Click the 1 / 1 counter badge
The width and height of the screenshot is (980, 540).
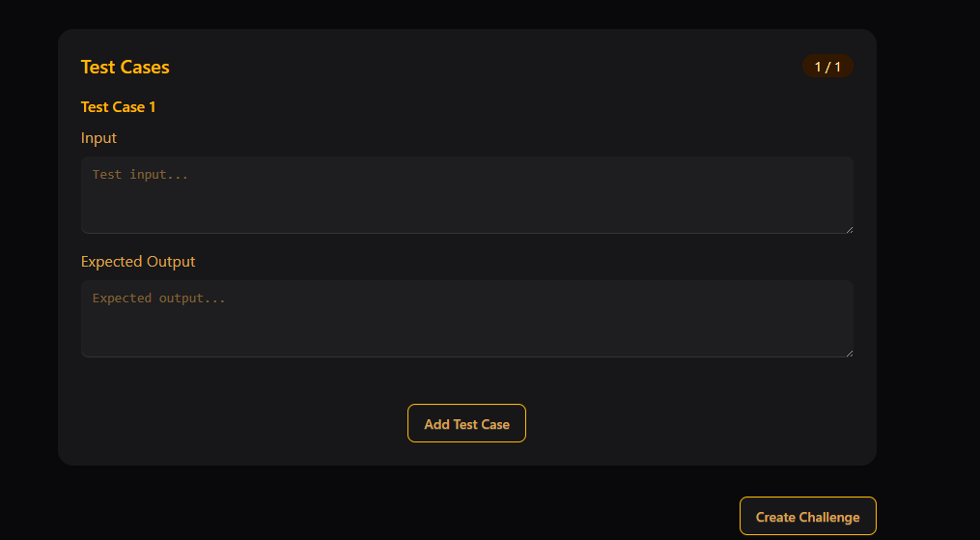coord(827,67)
